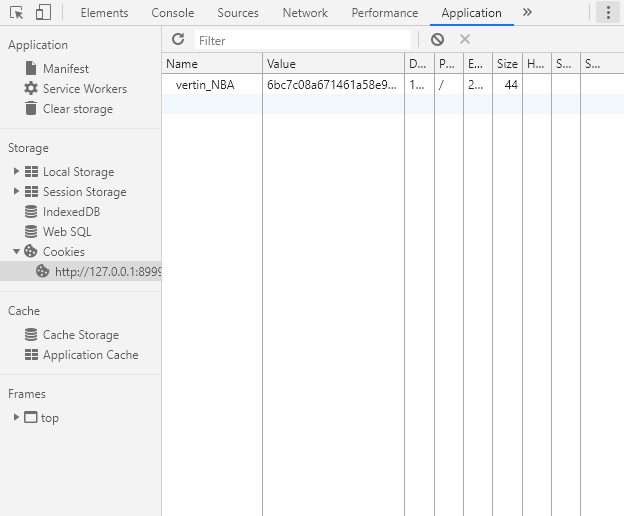Image resolution: width=624 pixels, height=516 pixels.
Task: Open the Manifest section
Action: (x=65, y=69)
